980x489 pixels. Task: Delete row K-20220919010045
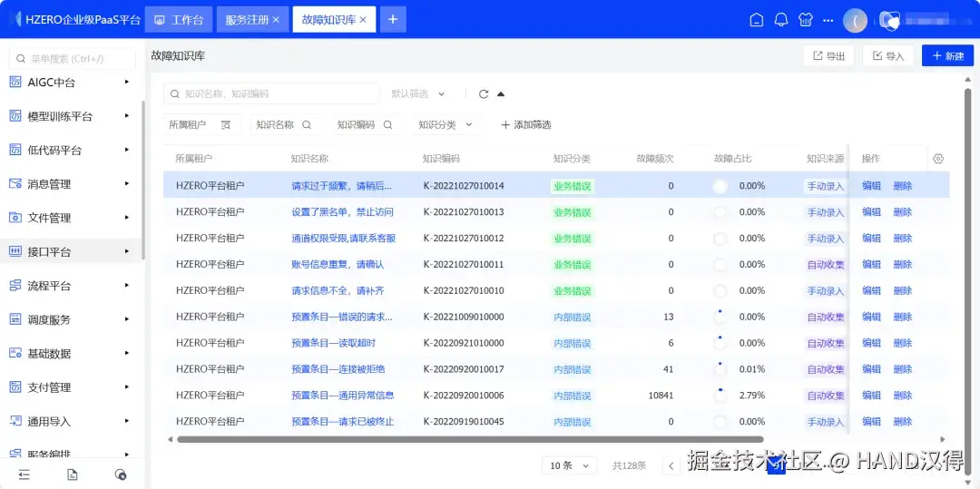click(x=903, y=422)
